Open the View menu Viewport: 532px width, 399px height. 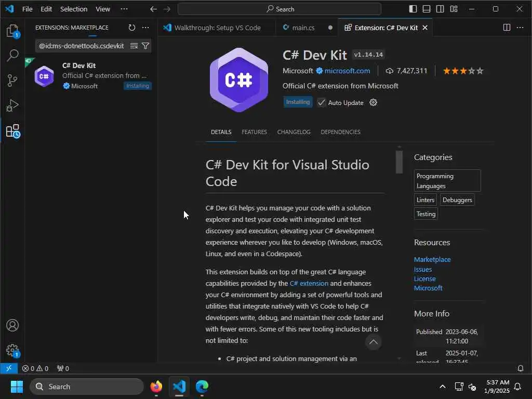pyautogui.click(x=102, y=9)
